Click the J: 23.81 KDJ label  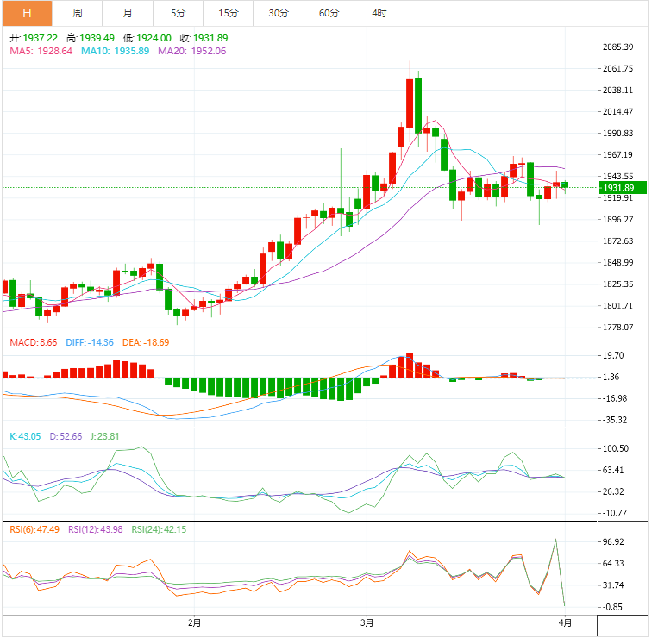click(x=105, y=437)
